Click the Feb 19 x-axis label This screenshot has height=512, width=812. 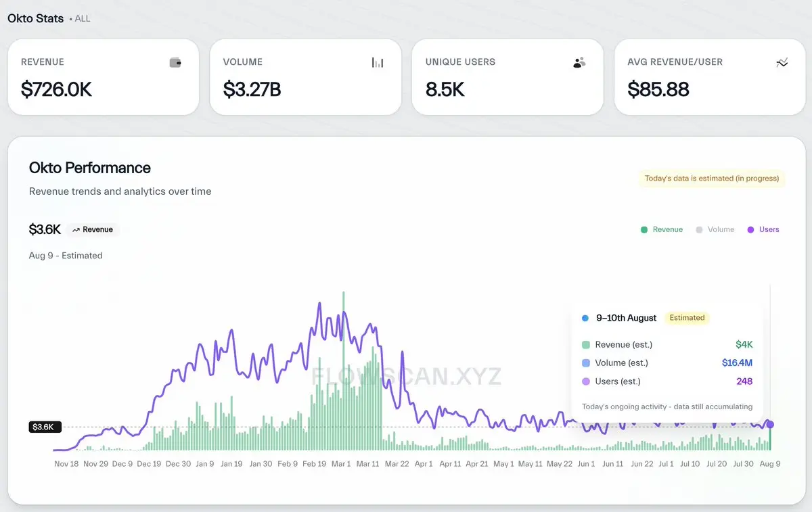(315, 464)
